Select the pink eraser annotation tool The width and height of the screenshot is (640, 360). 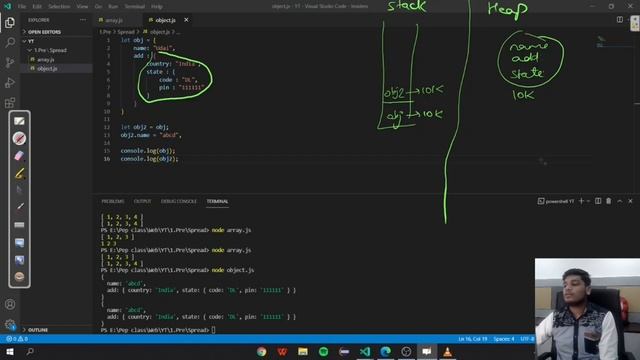pyautogui.click(x=19, y=156)
